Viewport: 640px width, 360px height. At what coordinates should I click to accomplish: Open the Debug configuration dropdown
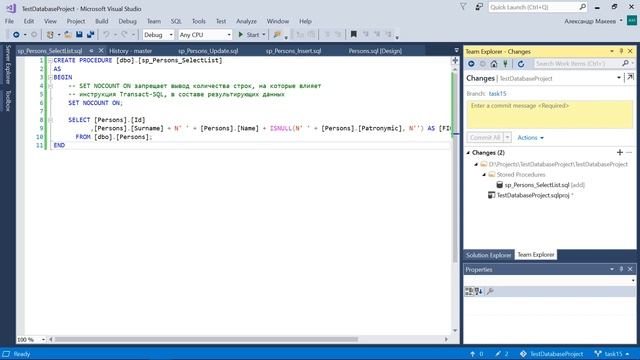pos(171,35)
